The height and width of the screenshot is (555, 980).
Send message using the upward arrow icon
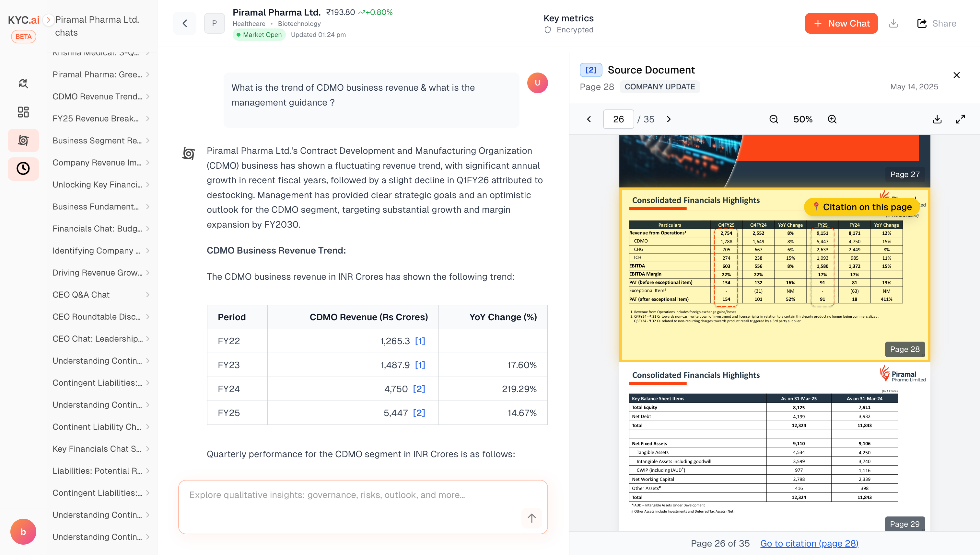(x=532, y=518)
